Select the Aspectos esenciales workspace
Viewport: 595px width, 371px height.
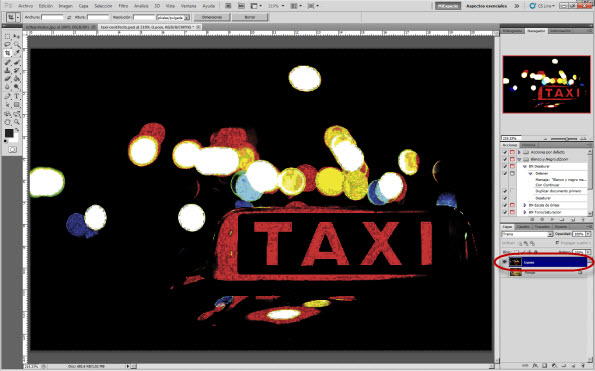486,6
